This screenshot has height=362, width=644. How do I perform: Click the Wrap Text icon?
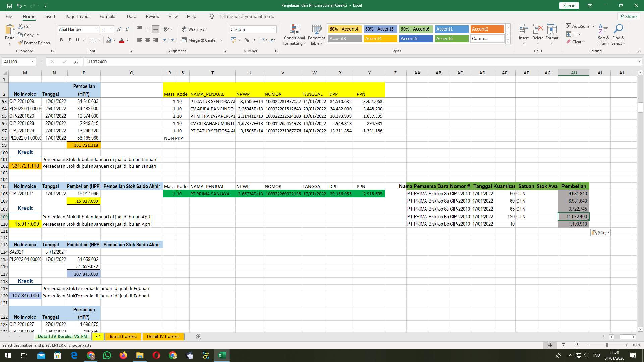point(194,29)
